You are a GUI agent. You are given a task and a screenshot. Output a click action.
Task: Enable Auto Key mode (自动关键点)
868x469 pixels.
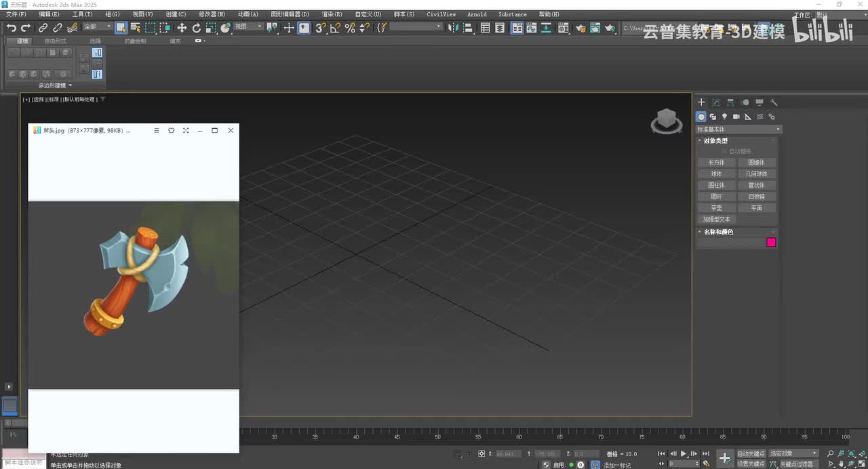click(x=751, y=453)
